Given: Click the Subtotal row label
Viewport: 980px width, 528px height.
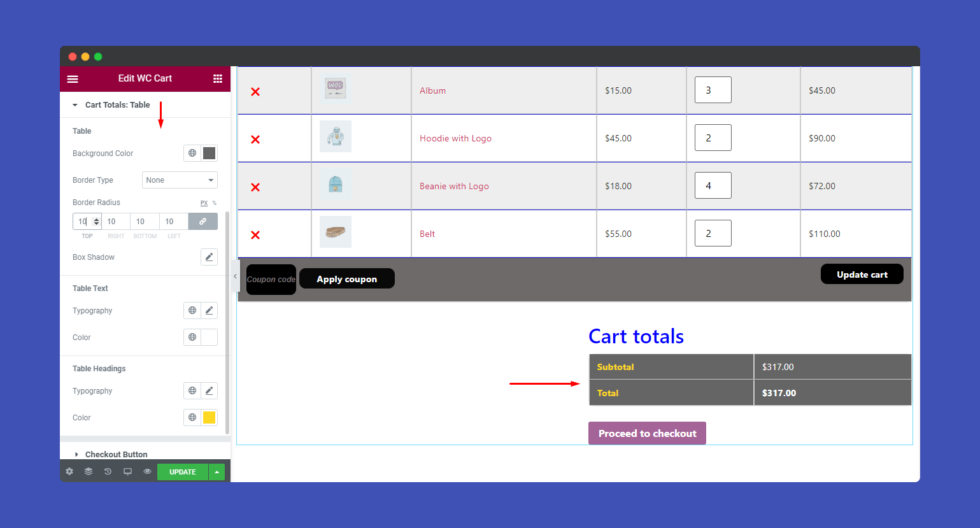Looking at the screenshot, I should 616,367.
